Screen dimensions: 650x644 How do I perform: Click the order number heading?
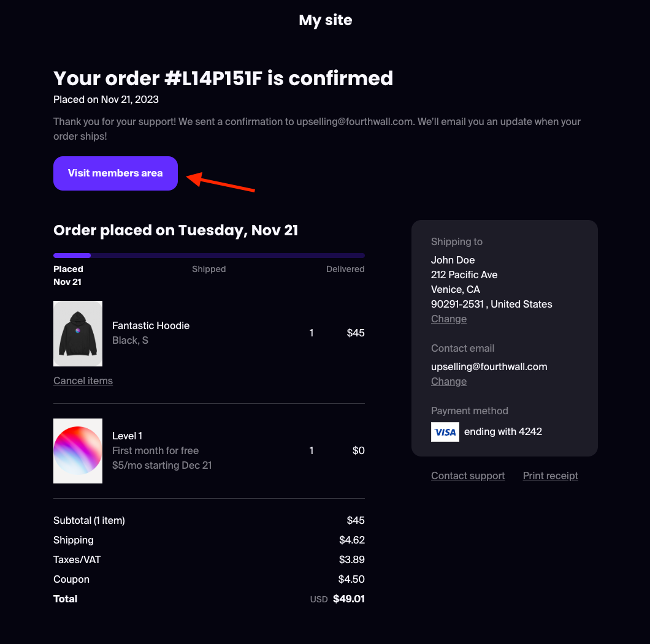point(223,78)
